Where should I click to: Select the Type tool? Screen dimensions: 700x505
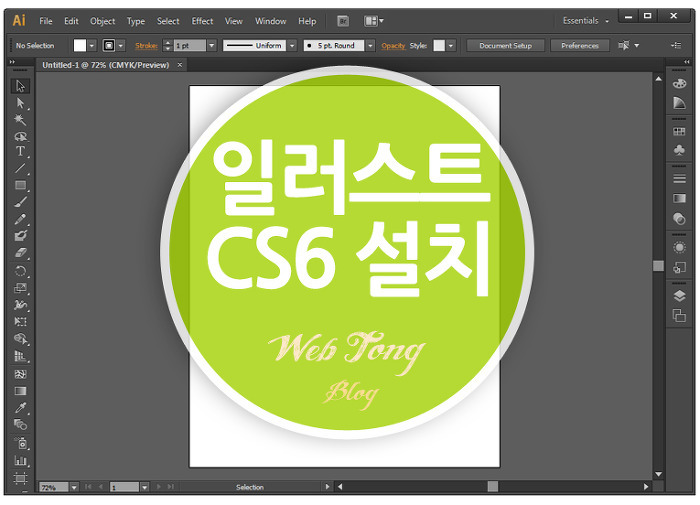[x=20, y=152]
